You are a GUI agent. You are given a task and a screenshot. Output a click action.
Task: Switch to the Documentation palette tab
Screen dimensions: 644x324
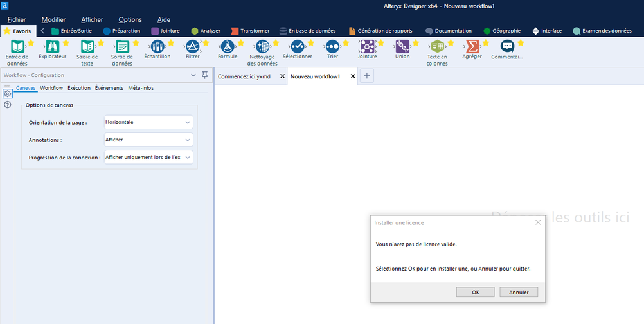[449, 31]
